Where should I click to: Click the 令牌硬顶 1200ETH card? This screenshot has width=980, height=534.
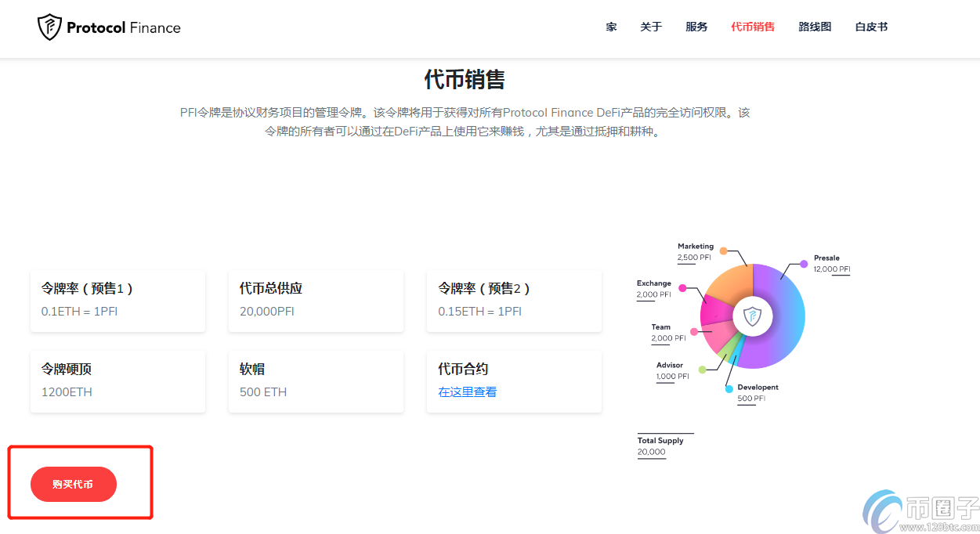tap(118, 381)
